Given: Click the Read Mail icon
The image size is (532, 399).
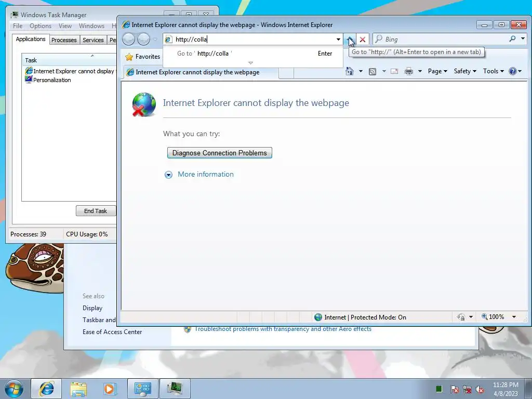Looking at the screenshot, I should (394, 71).
